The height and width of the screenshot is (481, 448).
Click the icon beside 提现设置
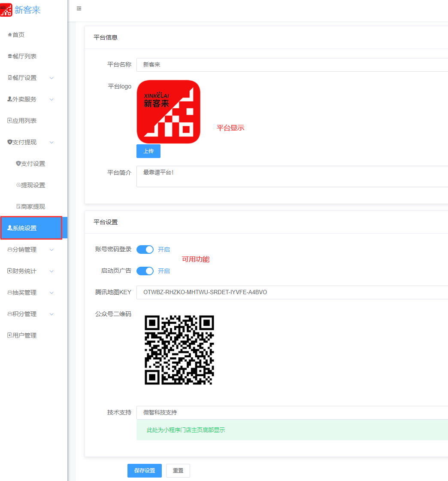[18, 185]
